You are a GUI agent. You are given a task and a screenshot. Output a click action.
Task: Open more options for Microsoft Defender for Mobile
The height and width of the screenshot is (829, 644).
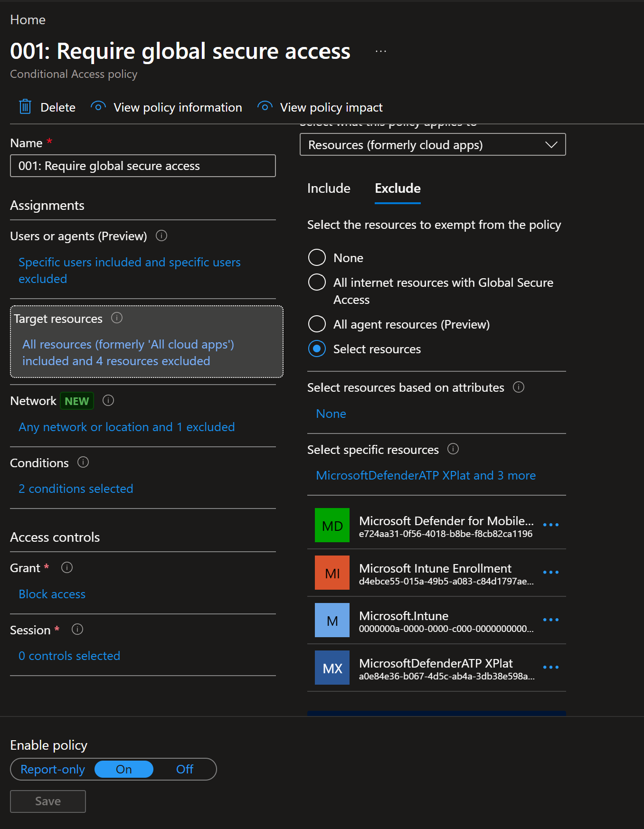click(x=551, y=525)
